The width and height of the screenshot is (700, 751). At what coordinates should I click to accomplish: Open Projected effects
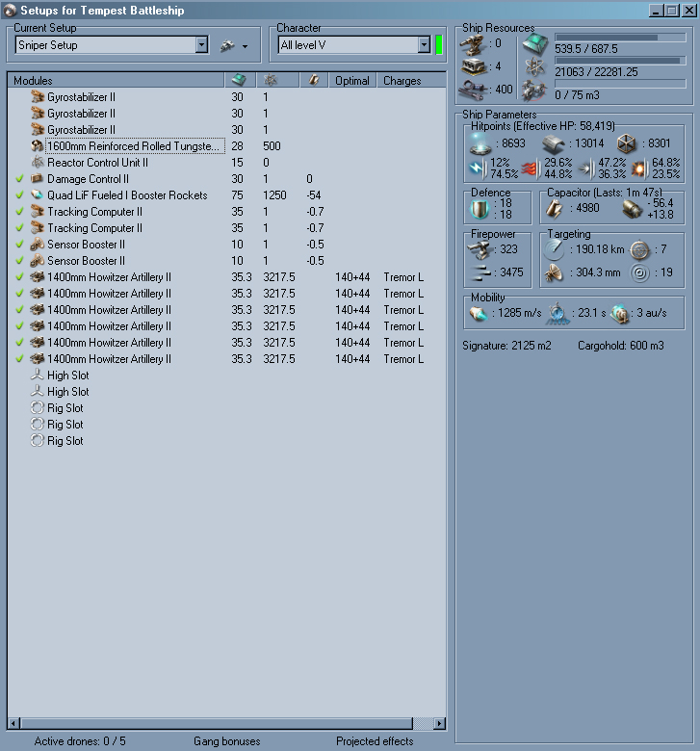[375, 741]
